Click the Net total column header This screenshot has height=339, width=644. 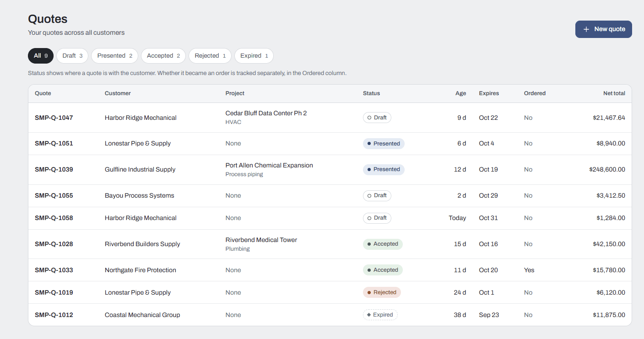point(614,93)
